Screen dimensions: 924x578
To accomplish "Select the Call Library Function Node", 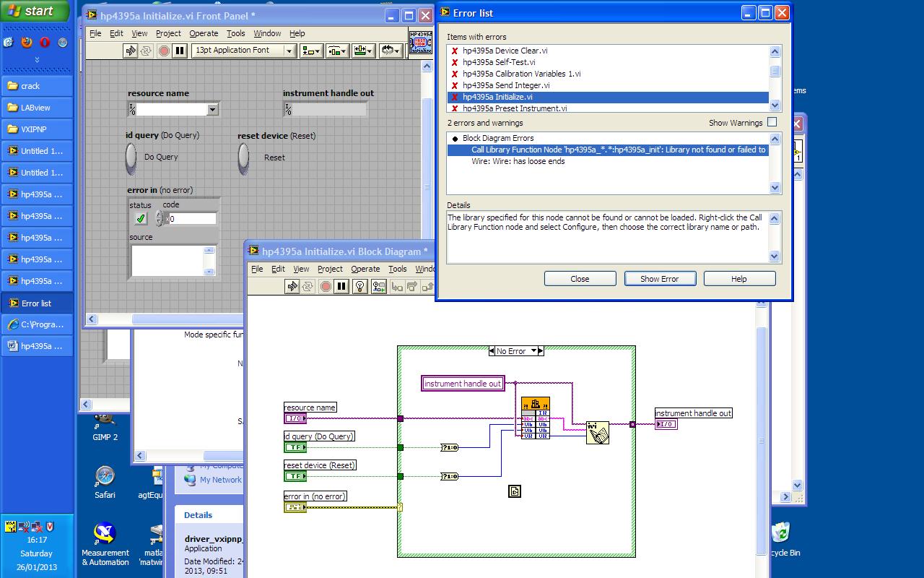I will [535, 418].
